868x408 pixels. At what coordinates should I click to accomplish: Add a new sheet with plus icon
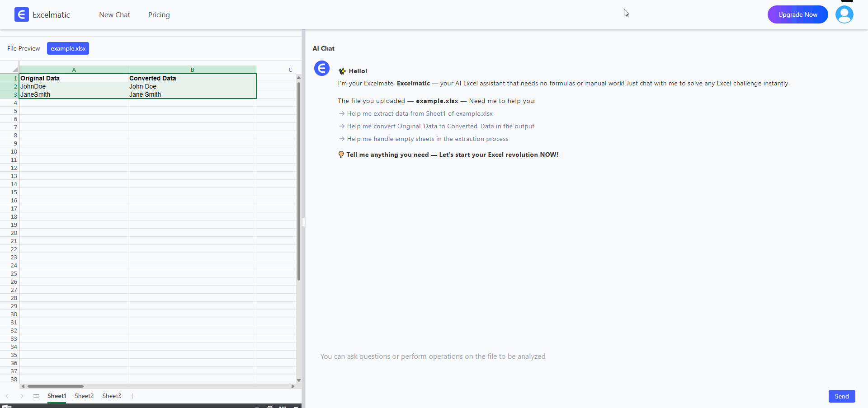pos(132,396)
